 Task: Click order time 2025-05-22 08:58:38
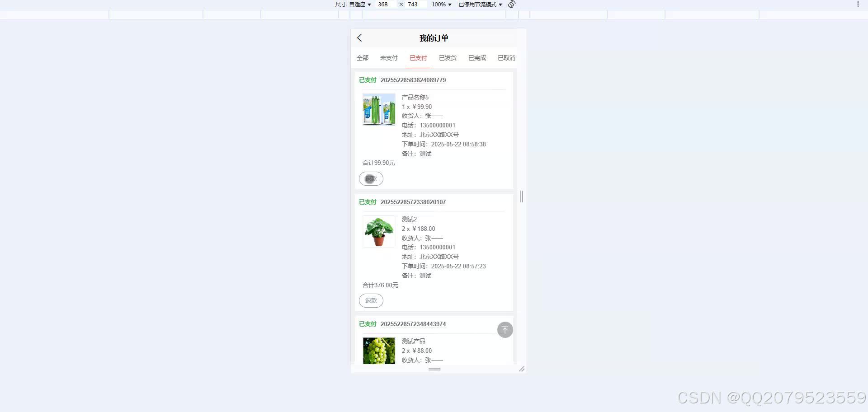(x=458, y=145)
